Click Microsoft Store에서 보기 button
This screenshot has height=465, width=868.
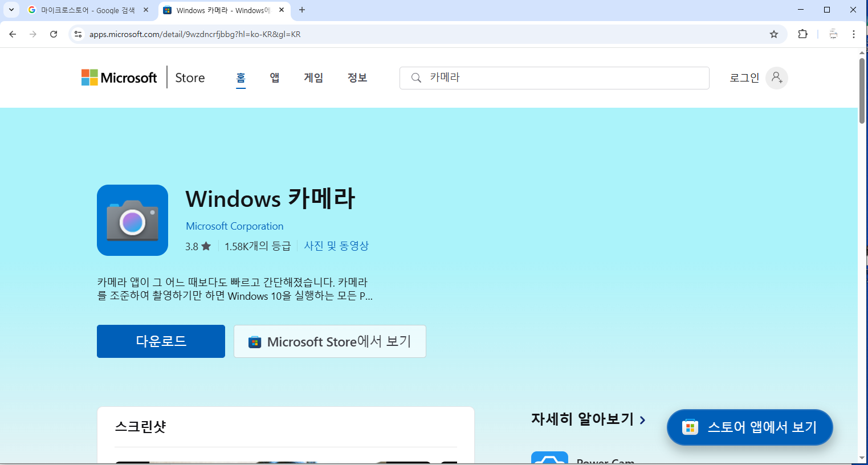pos(330,341)
